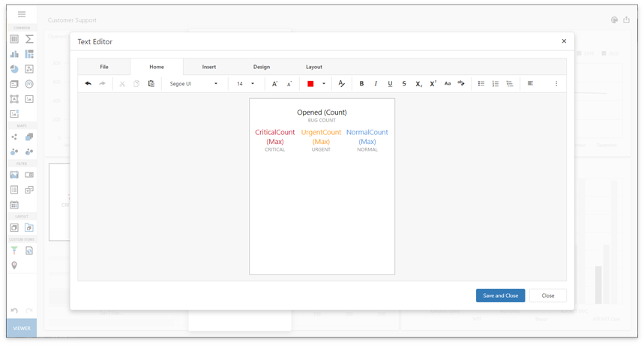Add a Chart item from the toolbox
The image size is (644, 345).
(x=14, y=54)
